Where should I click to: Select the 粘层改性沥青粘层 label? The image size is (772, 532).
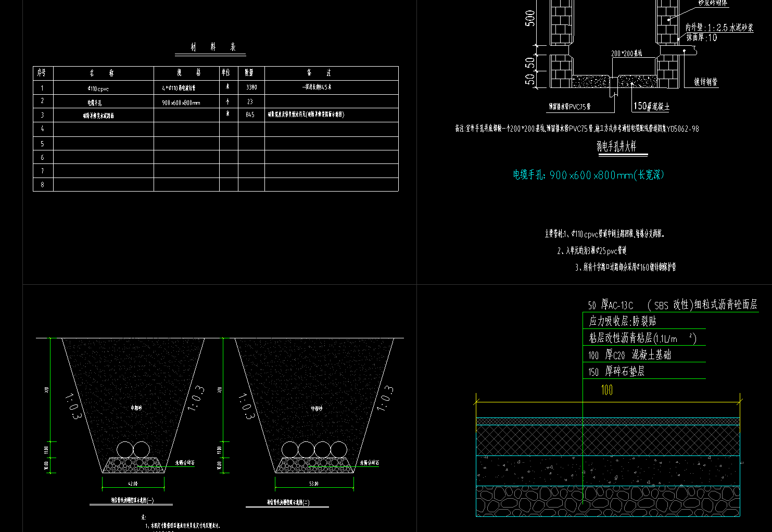point(643,338)
